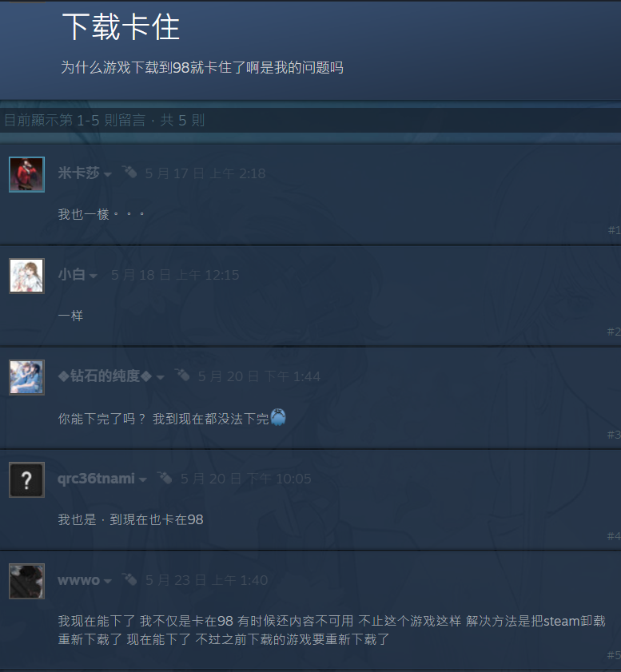Open qrc36tnami's question mark avatar
621x672 pixels.
(x=26, y=479)
